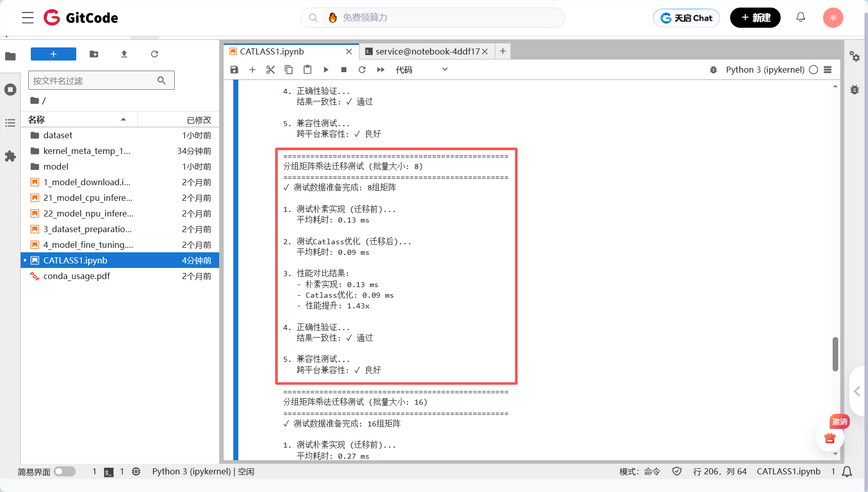Select CATLASS1.ipynb in file list
Image resolution: width=868 pixels, height=492 pixels.
tap(120, 260)
